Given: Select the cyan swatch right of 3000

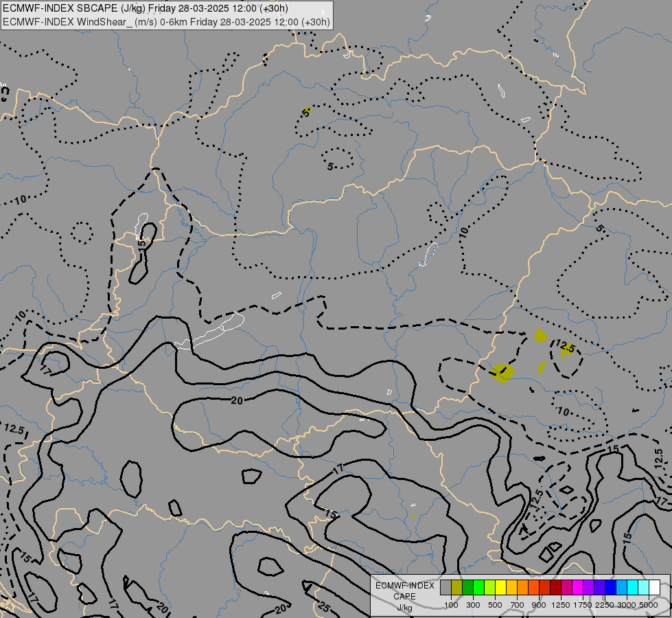Looking at the screenshot, I should click(x=633, y=588).
